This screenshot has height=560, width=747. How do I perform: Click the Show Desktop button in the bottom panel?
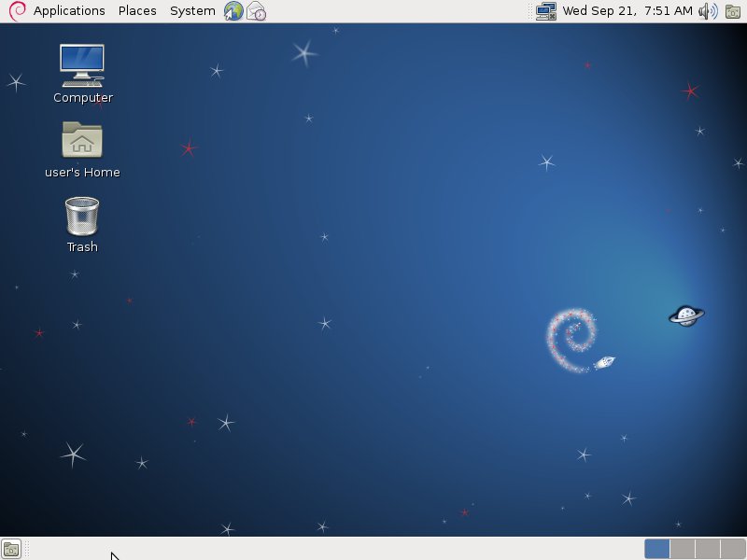click(11, 549)
